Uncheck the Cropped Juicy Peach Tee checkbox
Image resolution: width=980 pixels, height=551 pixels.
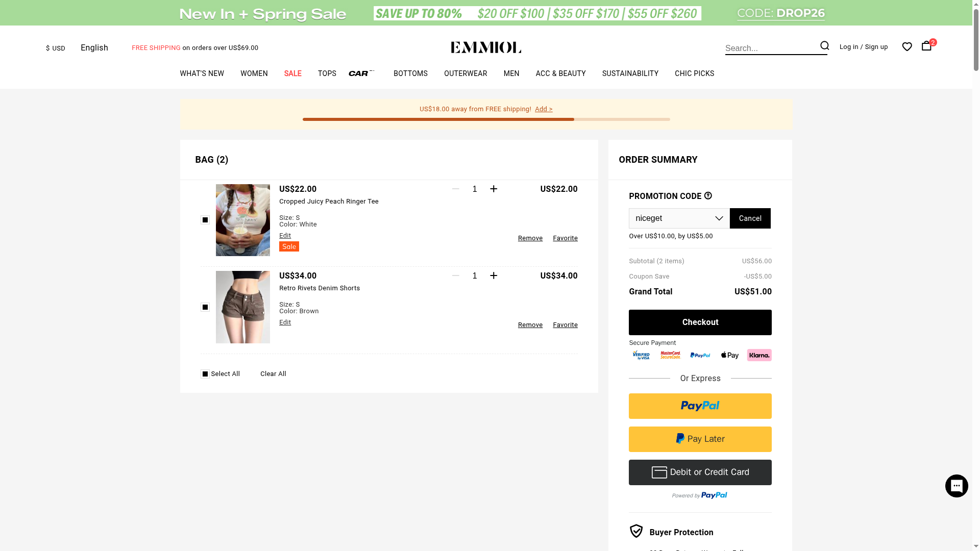(205, 220)
